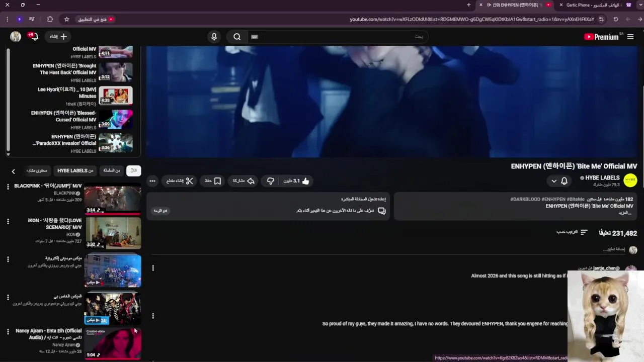Dislike the video with thumbs-down button
The width and height of the screenshot is (644, 362).
(270, 181)
